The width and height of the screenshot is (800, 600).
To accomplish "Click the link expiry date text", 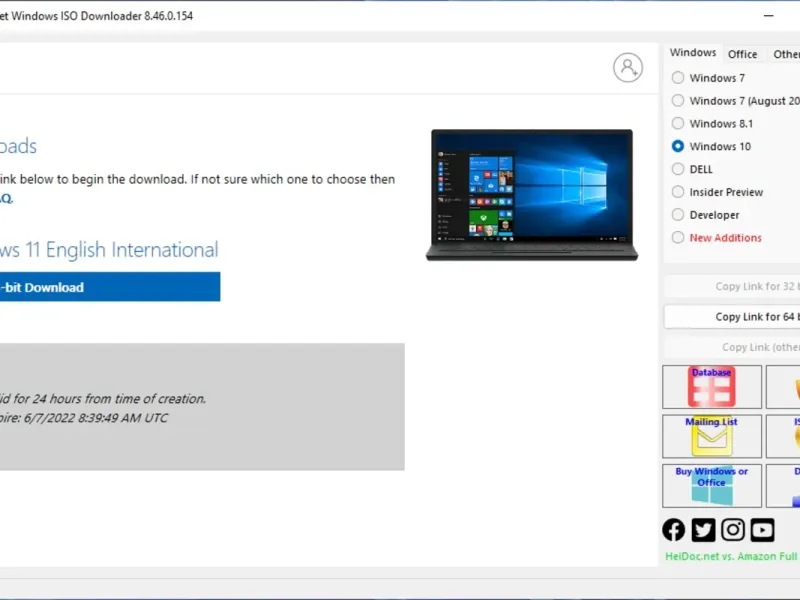I will pyautogui.click(x=84, y=418).
